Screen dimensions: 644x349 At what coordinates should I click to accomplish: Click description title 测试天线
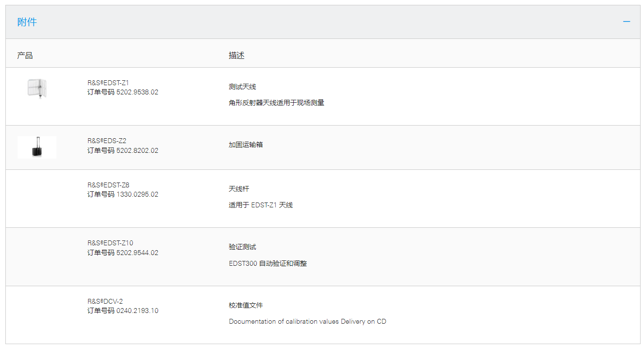tap(242, 87)
